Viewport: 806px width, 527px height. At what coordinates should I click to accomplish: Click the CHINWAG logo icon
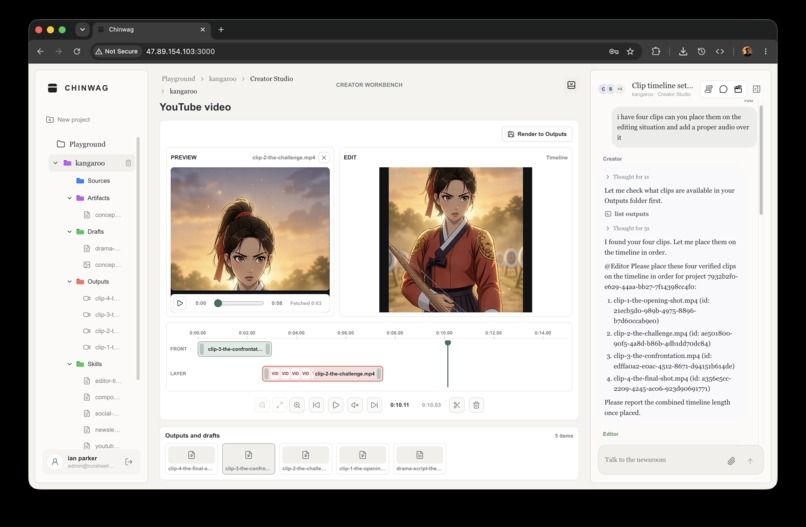[52, 88]
